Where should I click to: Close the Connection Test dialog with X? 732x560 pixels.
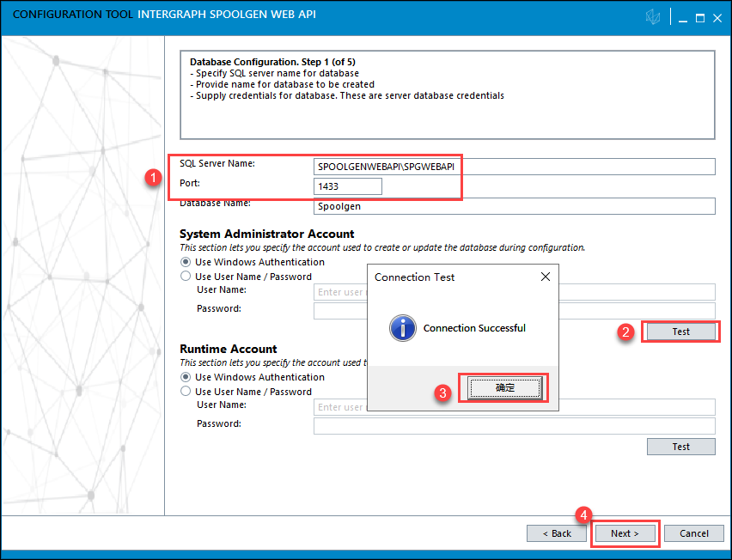click(x=545, y=277)
